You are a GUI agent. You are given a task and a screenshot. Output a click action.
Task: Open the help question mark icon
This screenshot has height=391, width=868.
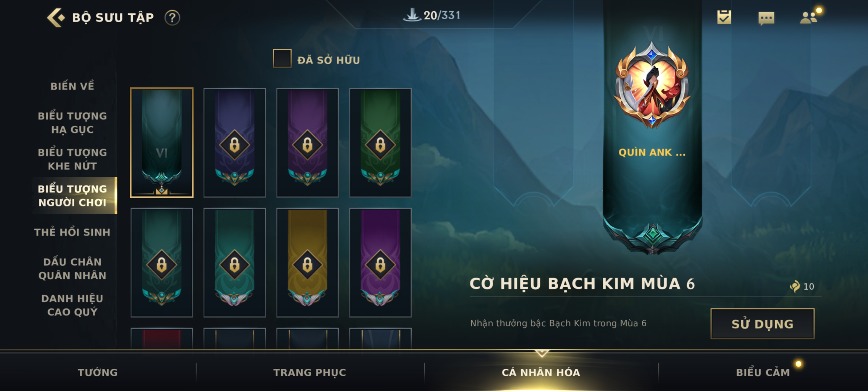pyautogui.click(x=172, y=18)
